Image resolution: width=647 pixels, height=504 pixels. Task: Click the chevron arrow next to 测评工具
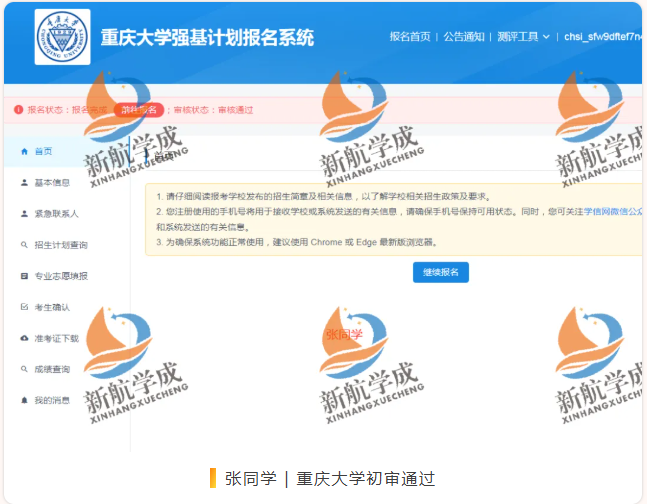coord(546,37)
